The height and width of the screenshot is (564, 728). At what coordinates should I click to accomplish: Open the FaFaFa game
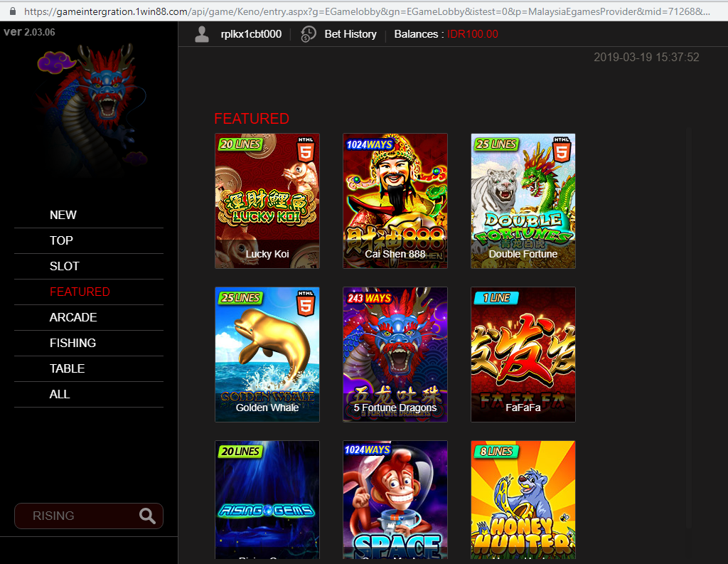coord(523,354)
